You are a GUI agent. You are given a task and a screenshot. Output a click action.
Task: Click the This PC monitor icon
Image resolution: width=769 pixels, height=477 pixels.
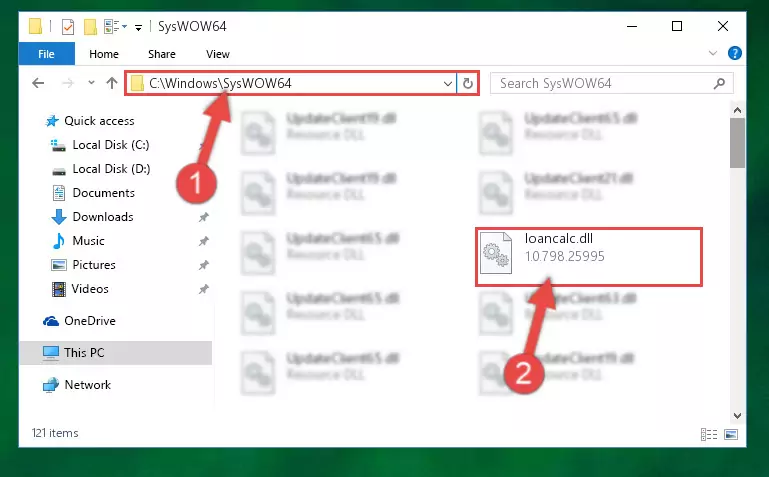pyautogui.click(x=51, y=353)
